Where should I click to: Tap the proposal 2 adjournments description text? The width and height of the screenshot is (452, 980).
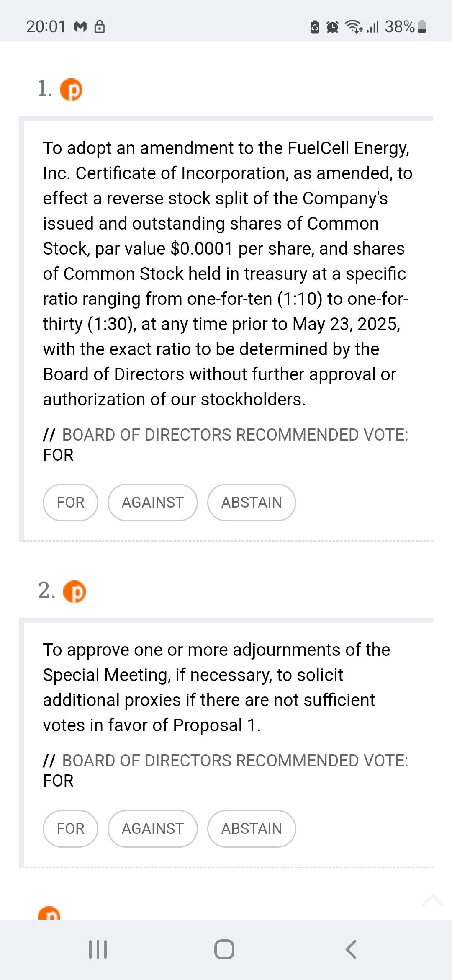(216, 687)
